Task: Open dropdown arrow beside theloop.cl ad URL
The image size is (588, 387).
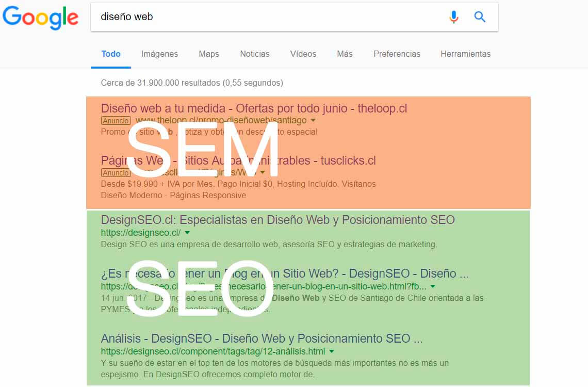Action: pyautogui.click(x=314, y=120)
